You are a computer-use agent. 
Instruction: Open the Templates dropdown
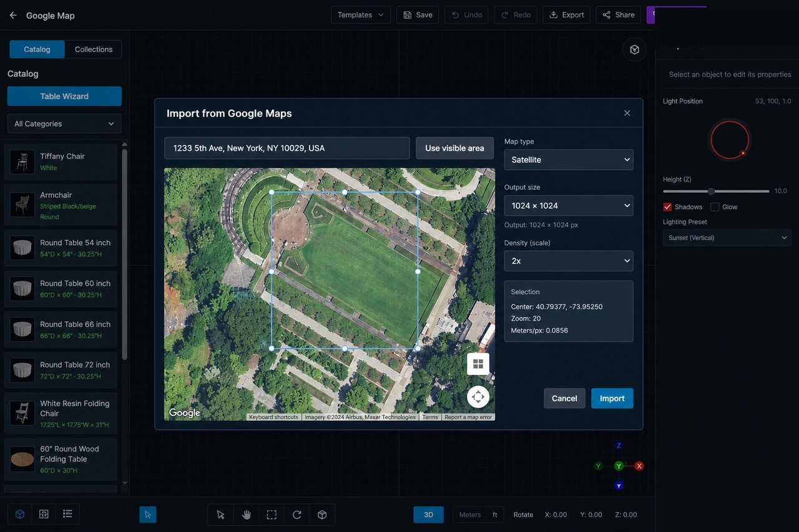(x=361, y=15)
